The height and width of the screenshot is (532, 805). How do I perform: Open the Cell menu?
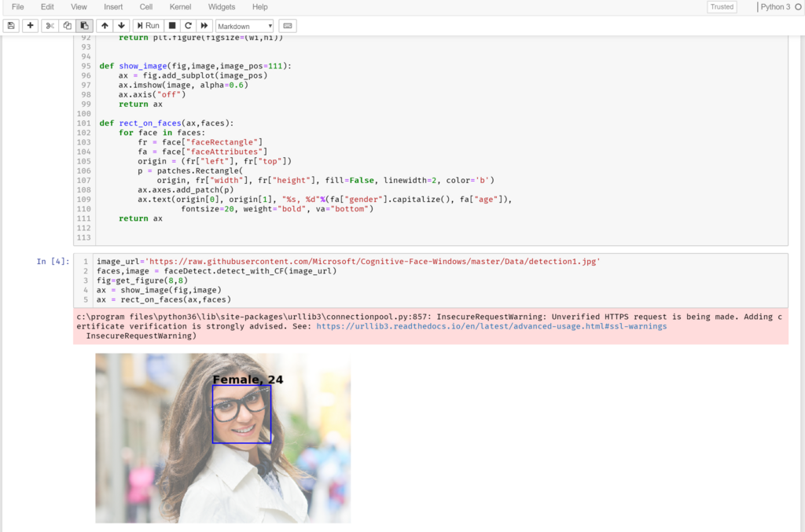[146, 7]
